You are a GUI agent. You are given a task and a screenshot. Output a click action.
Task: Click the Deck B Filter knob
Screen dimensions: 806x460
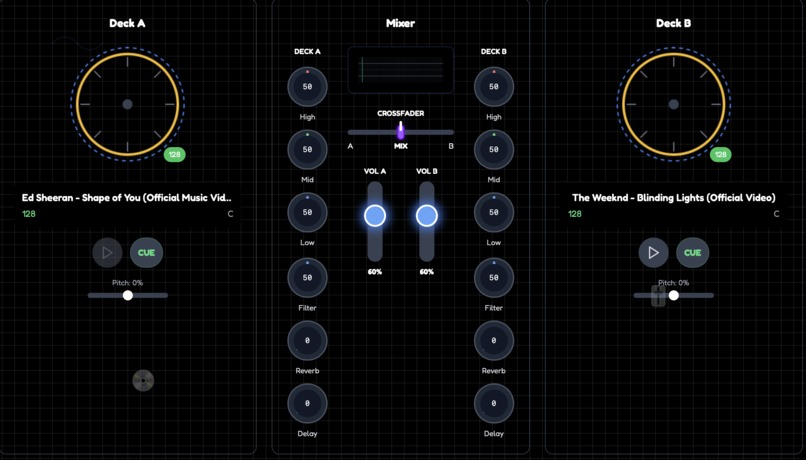pyautogui.click(x=493, y=278)
